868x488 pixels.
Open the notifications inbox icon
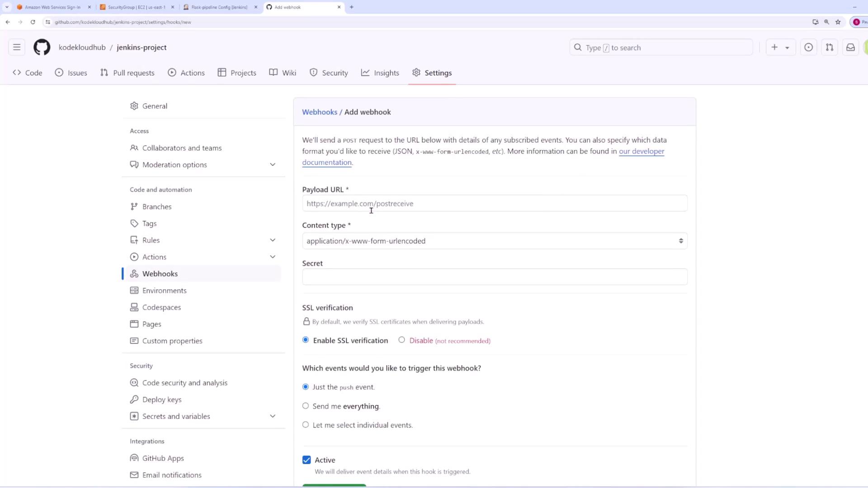point(850,47)
